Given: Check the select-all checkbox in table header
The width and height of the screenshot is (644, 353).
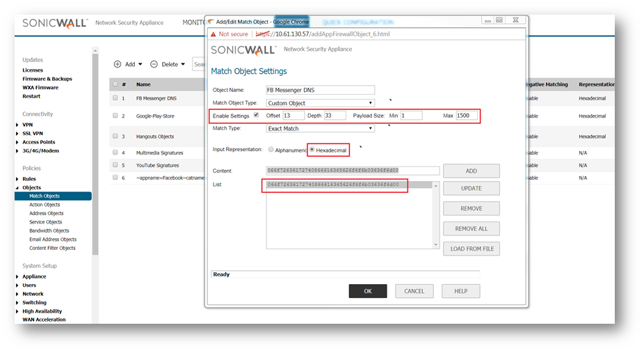Looking at the screenshot, I should pos(115,84).
